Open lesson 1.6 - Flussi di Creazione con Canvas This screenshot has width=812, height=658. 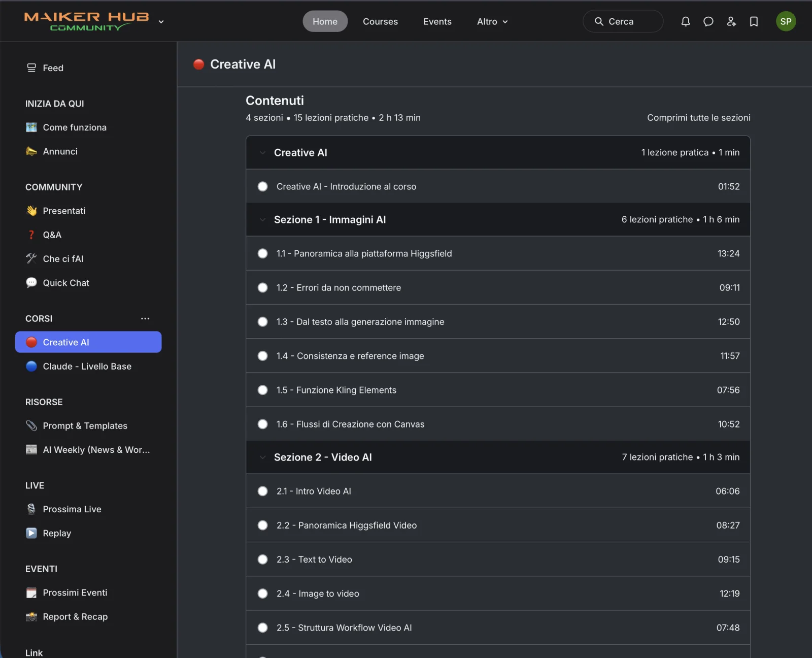click(498, 424)
